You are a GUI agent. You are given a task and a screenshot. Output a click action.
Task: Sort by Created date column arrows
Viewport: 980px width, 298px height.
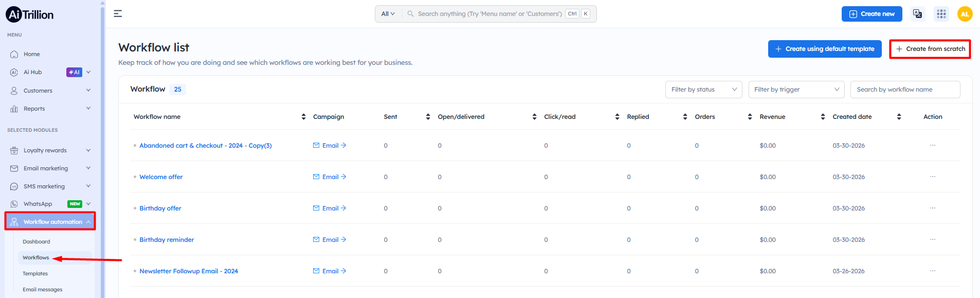(899, 117)
